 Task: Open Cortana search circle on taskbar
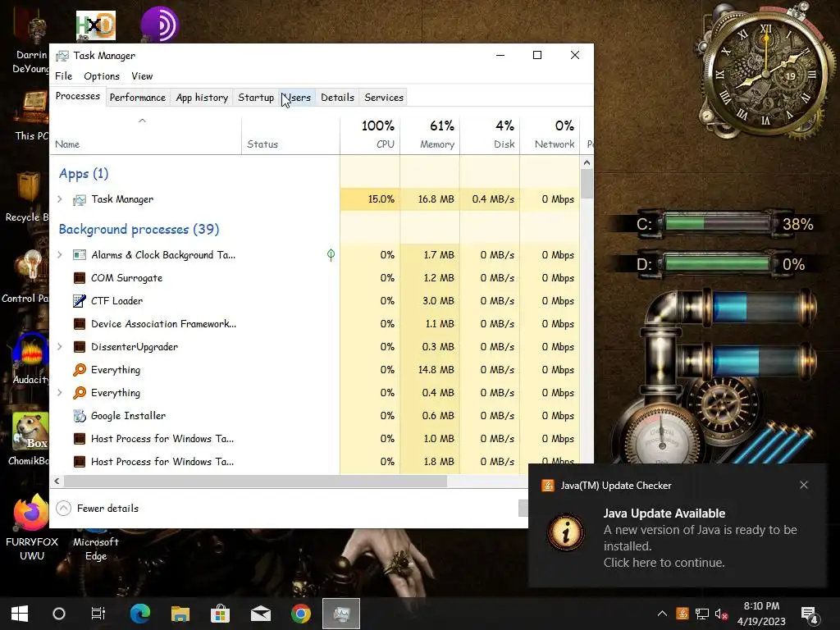click(59, 614)
